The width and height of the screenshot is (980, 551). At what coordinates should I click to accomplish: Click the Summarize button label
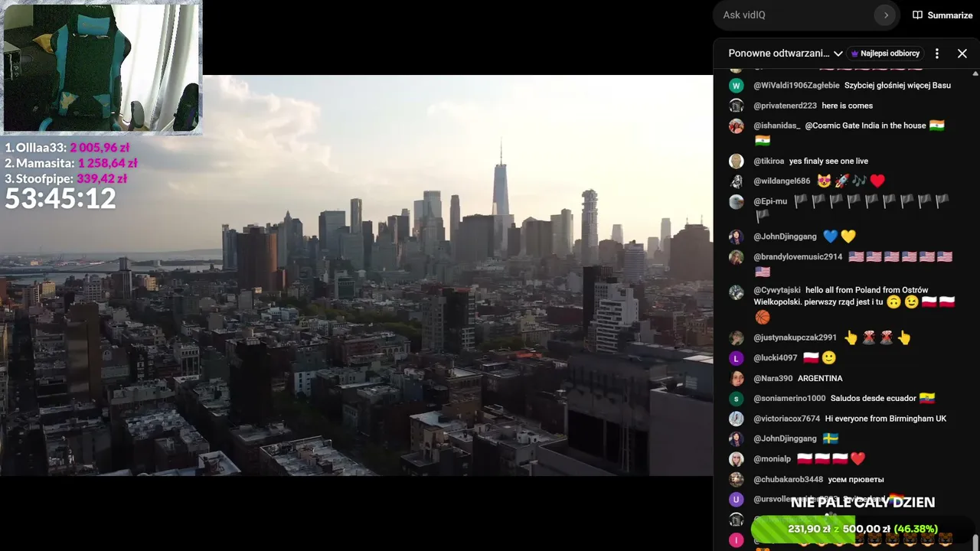(x=950, y=15)
